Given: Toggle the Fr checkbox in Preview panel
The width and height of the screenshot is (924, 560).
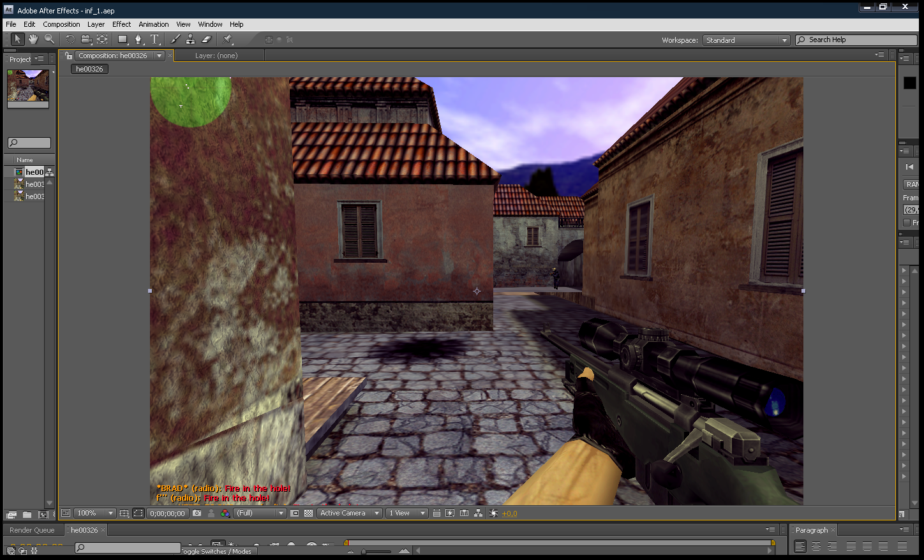Looking at the screenshot, I should 907,223.
